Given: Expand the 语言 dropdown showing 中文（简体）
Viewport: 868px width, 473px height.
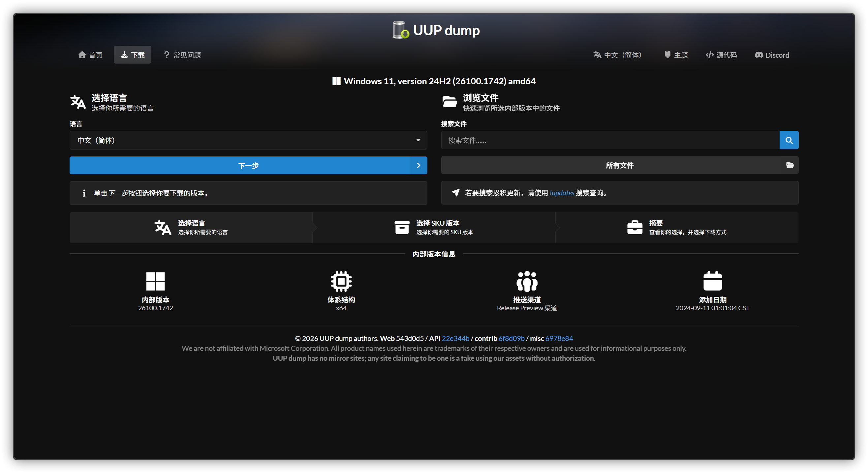Looking at the screenshot, I should pos(248,140).
